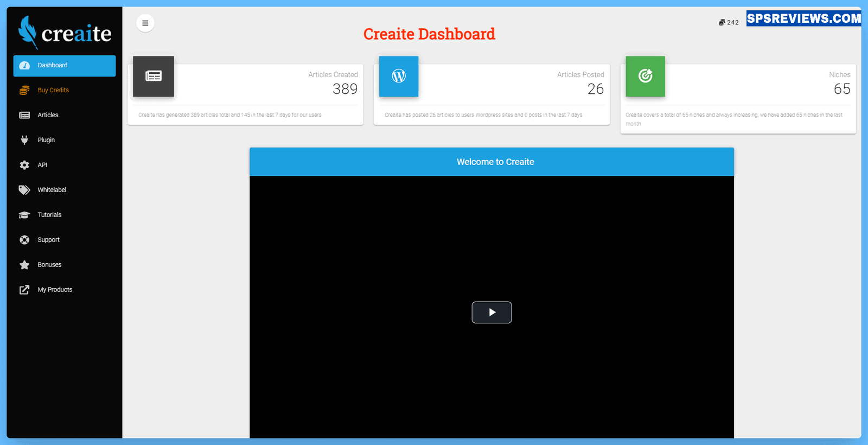
Task: Click the Articles Posted label
Action: click(x=580, y=75)
